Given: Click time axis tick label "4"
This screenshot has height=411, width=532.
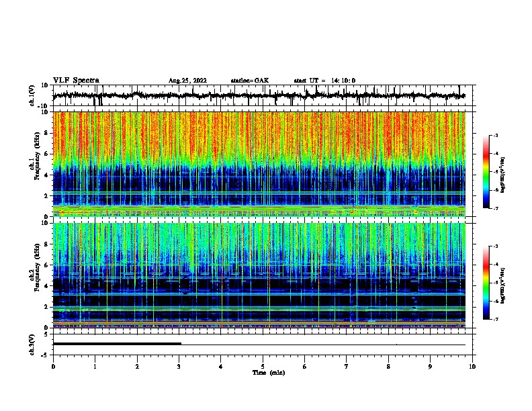Looking at the screenshot, I should [x=221, y=366].
